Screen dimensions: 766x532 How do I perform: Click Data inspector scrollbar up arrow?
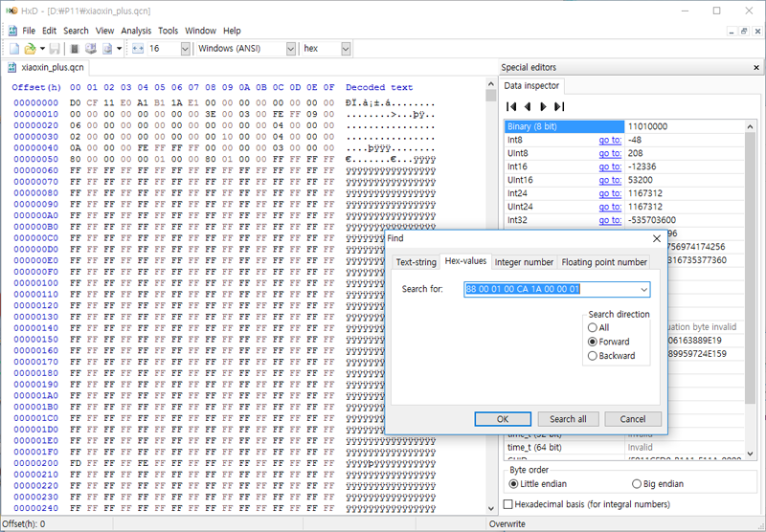[x=750, y=126]
